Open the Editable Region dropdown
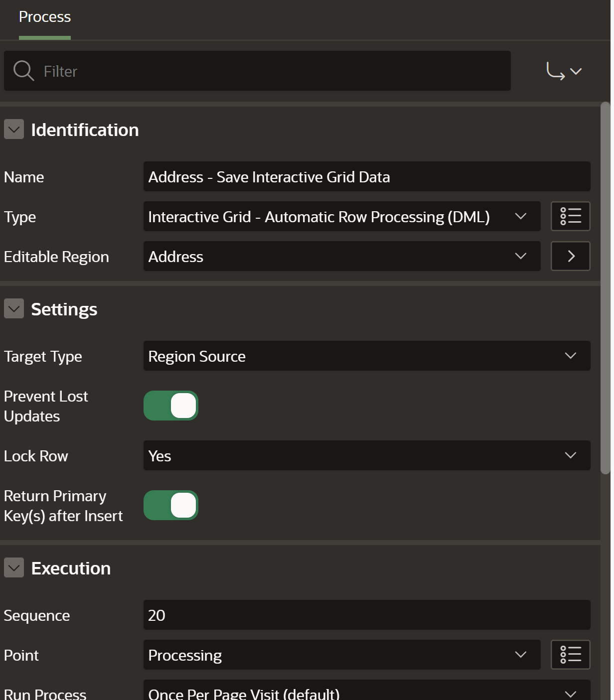This screenshot has height=700, width=614. [x=341, y=256]
